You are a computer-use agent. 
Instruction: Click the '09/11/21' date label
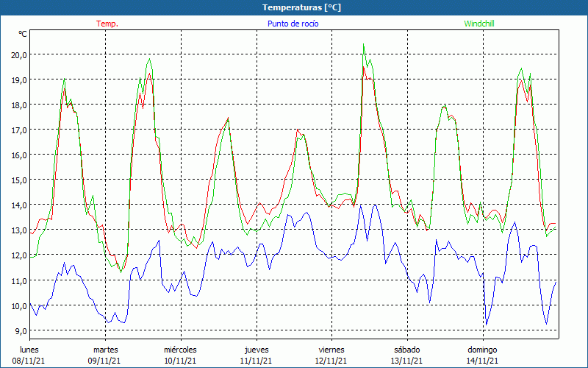click(x=104, y=361)
